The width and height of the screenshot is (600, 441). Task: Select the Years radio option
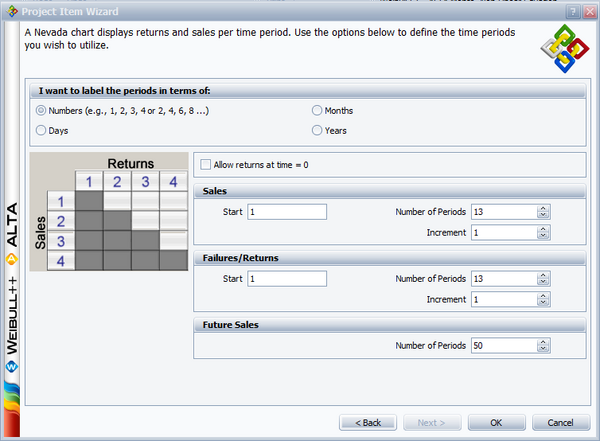pyautogui.click(x=317, y=130)
